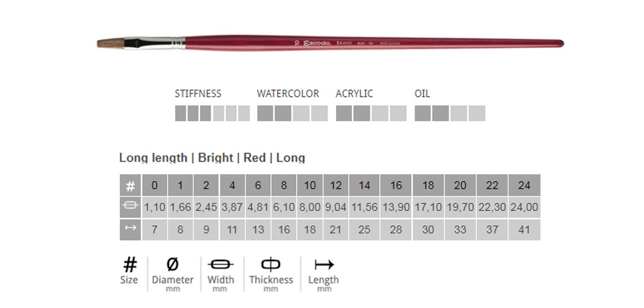Select size 24 column header
Screen dimensions: 644x308
524,185
